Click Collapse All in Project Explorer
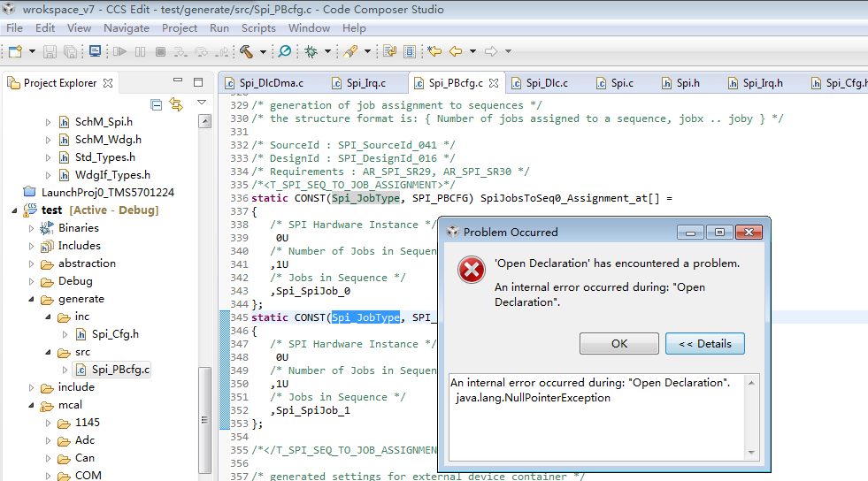 (157, 104)
